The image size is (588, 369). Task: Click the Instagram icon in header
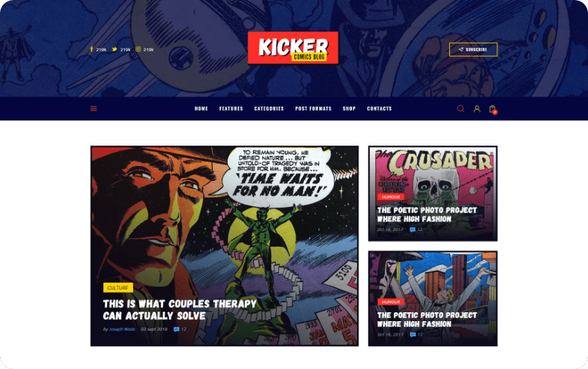tap(138, 49)
